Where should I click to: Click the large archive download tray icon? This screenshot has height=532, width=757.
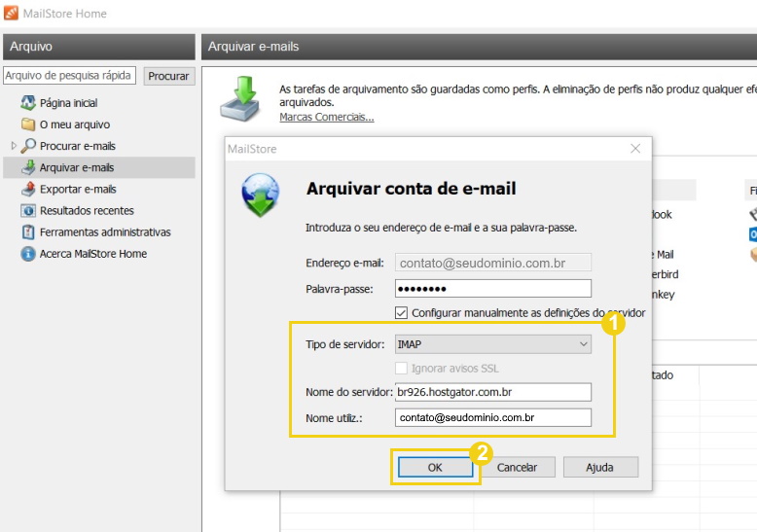[x=240, y=99]
